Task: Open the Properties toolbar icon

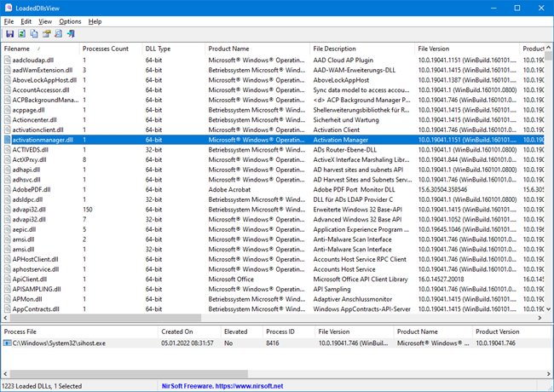Action: [x=45, y=33]
